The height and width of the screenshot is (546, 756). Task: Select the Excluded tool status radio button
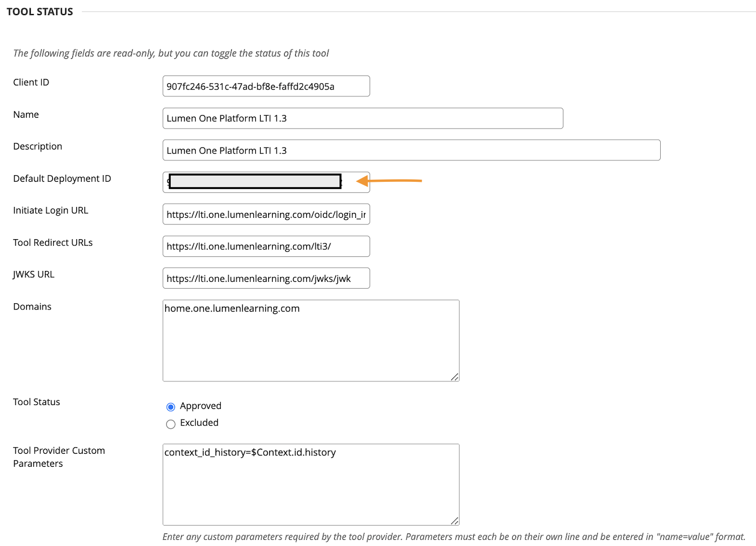171,424
